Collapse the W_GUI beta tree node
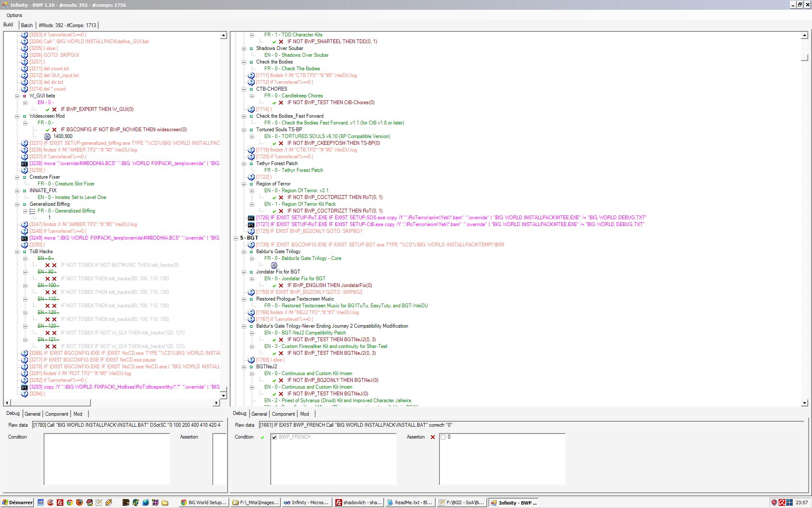The height and width of the screenshot is (508, 812). 17,96
